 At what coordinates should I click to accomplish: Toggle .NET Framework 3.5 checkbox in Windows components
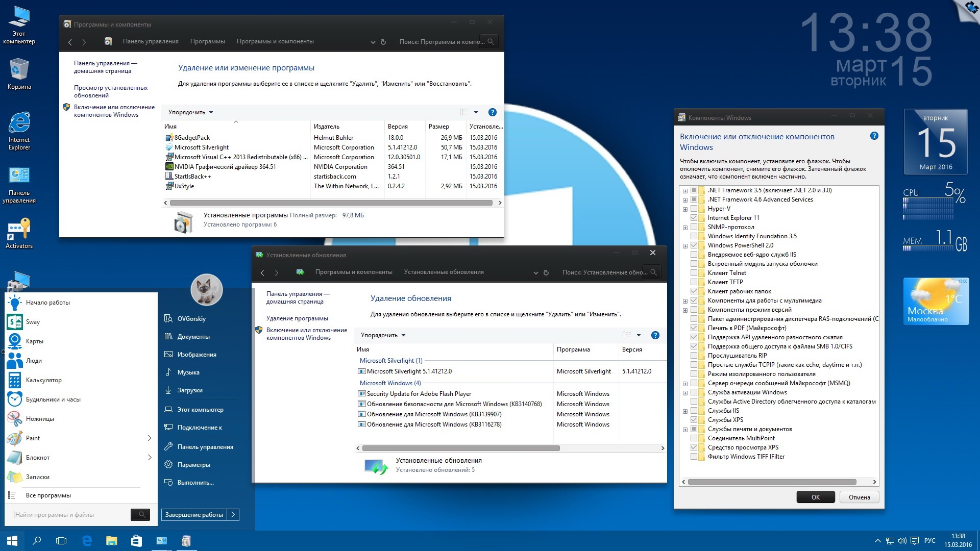693,190
